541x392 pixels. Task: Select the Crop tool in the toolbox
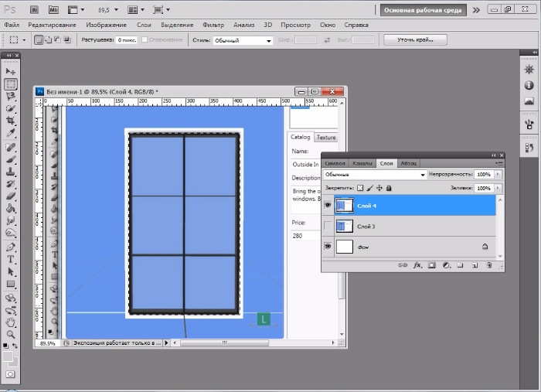pos(11,121)
